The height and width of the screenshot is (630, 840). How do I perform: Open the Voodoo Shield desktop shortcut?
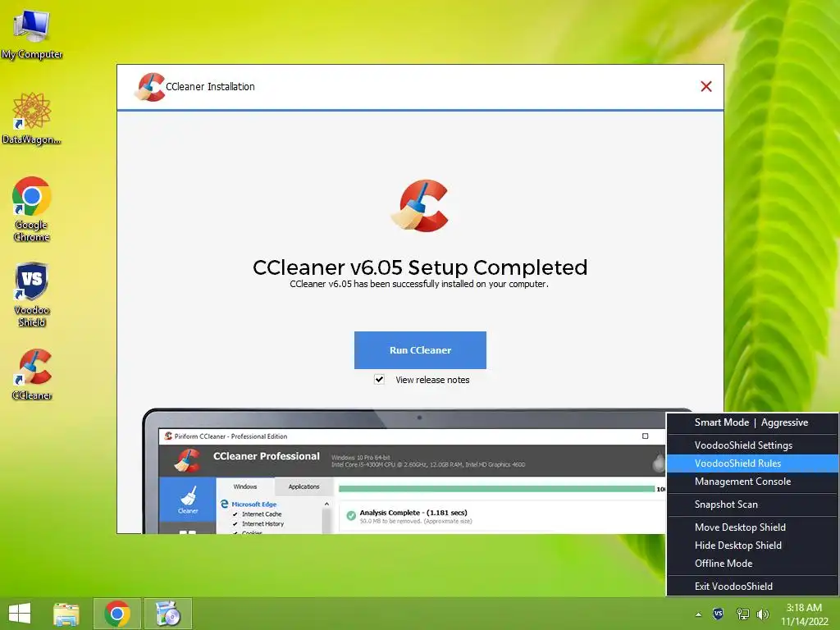(32, 294)
